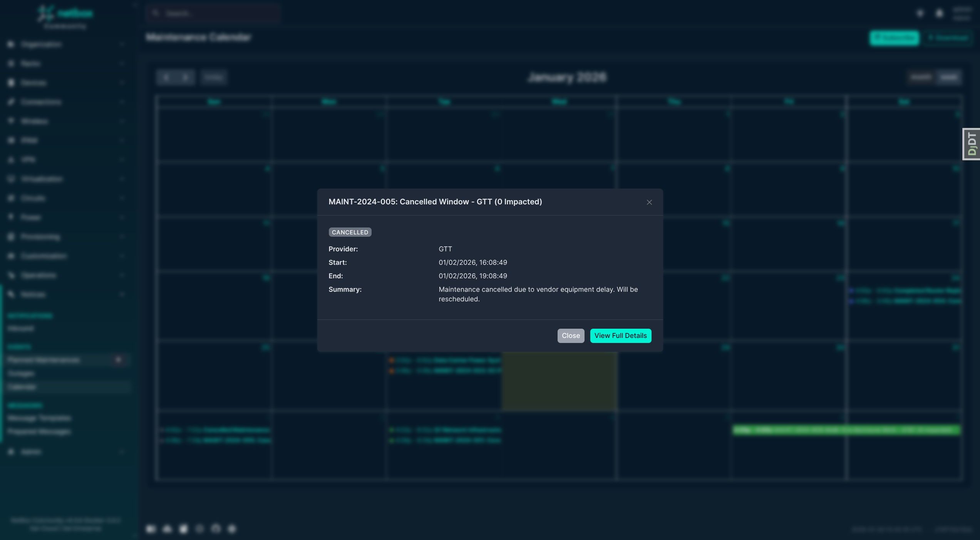Click the Power icon in the sidebar
The width and height of the screenshot is (980, 540).
pos(10,217)
